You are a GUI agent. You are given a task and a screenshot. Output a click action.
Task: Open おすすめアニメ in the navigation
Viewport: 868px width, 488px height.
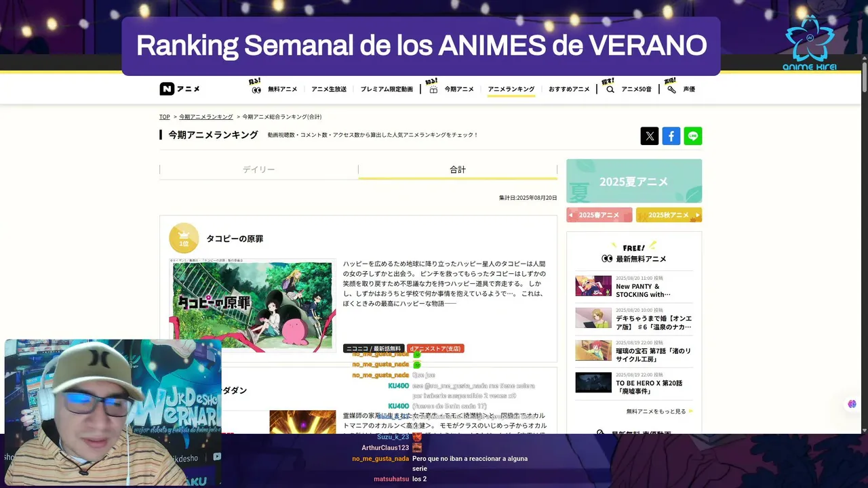tap(569, 89)
